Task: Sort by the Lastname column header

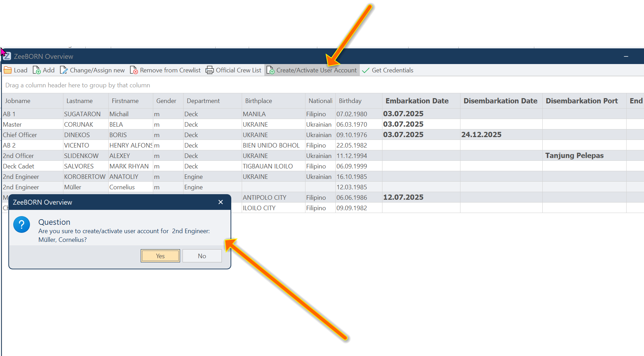Action: [86, 101]
